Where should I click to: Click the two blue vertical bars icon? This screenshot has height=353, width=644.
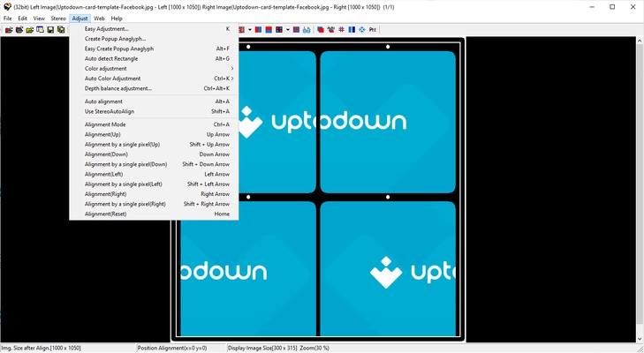352,29
